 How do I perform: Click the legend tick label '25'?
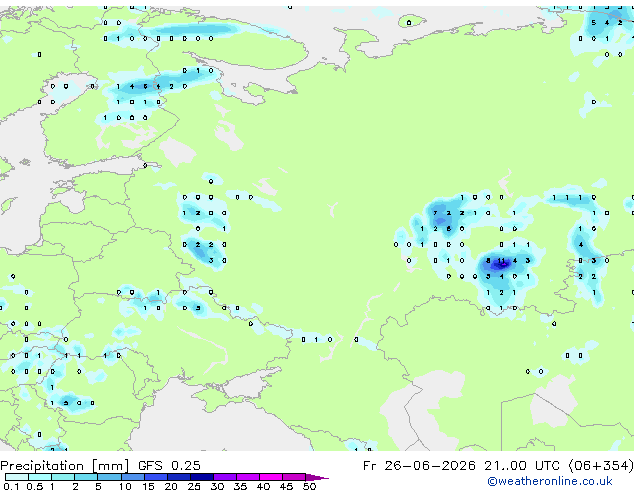coord(194,486)
